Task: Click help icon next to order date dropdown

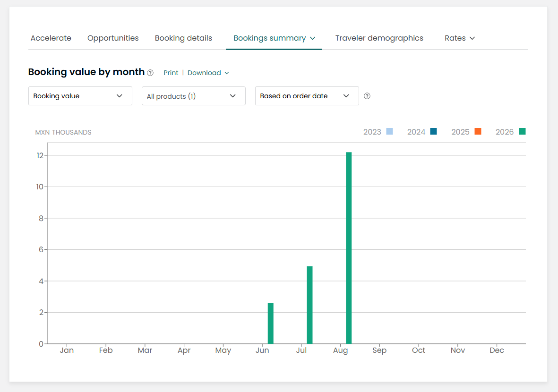Action: pos(367,96)
